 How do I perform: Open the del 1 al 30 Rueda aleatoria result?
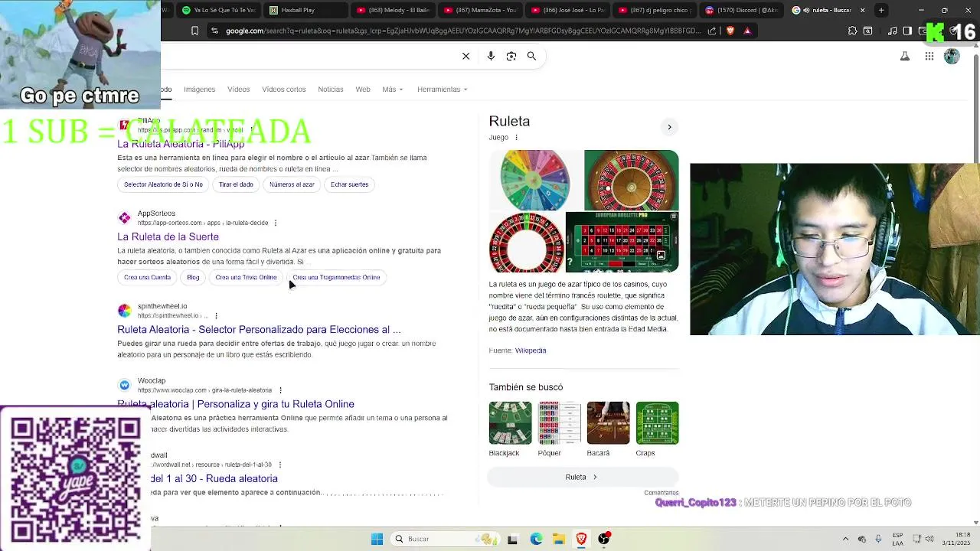coord(214,478)
